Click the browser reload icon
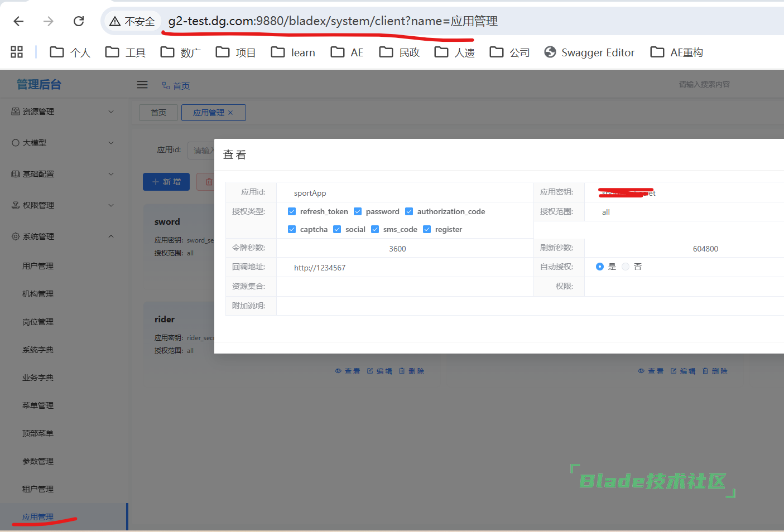Viewport: 784px width, 532px height. click(x=79, y=21)
